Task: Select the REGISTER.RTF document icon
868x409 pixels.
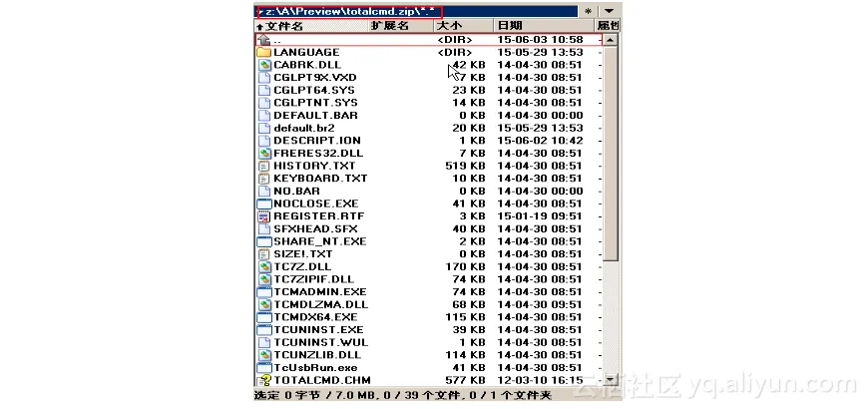Action: (x=264, y=216)
